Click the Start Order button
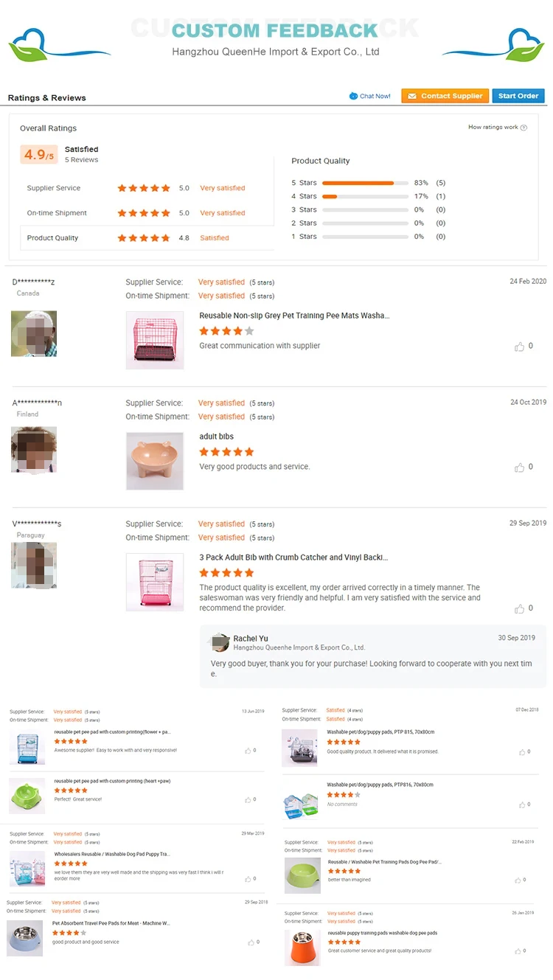 (x=518, y=96)
